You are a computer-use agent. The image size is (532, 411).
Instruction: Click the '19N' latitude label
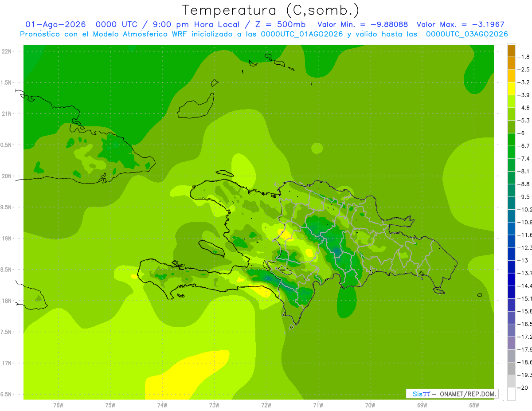[7, 239]
